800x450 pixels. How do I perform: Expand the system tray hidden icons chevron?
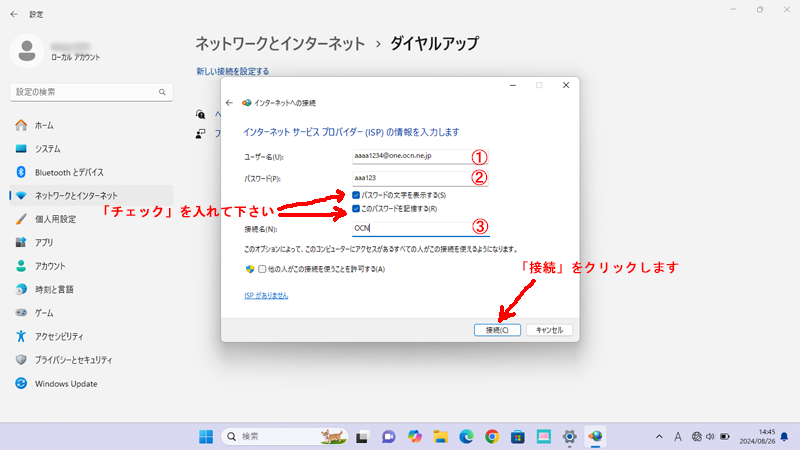tap(660, 436)
